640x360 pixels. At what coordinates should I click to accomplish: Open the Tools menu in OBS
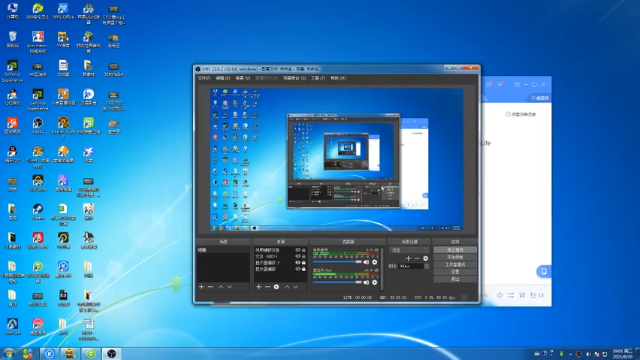tap(318, 78)
